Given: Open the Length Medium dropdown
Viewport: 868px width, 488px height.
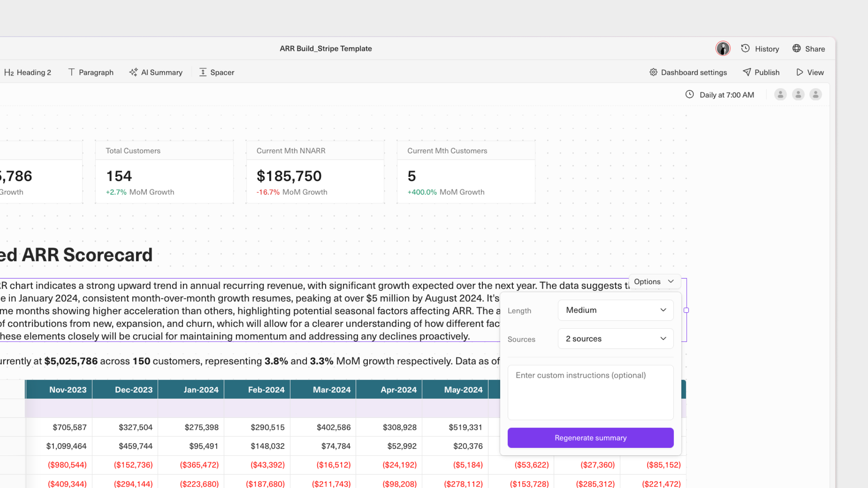Looking at the screenshot, I should coord(616,310).
